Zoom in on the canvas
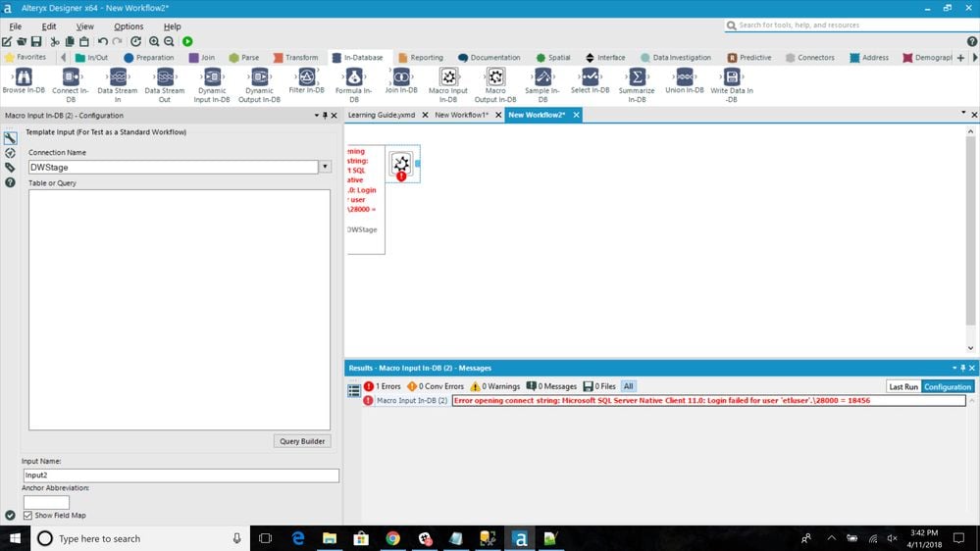 pos(154,41)
